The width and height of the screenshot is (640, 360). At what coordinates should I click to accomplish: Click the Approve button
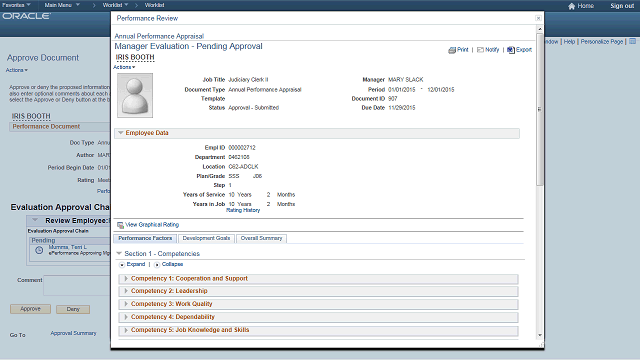[31, 309]
